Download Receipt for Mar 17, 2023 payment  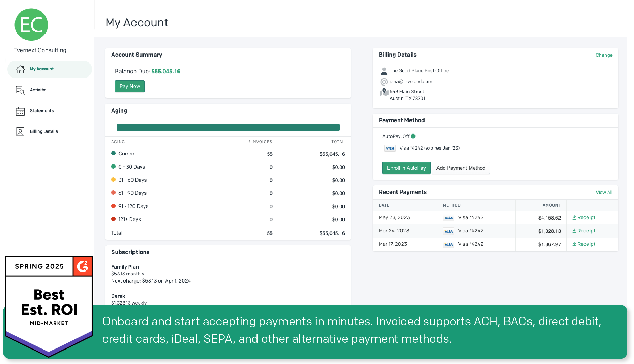(584, 244)
